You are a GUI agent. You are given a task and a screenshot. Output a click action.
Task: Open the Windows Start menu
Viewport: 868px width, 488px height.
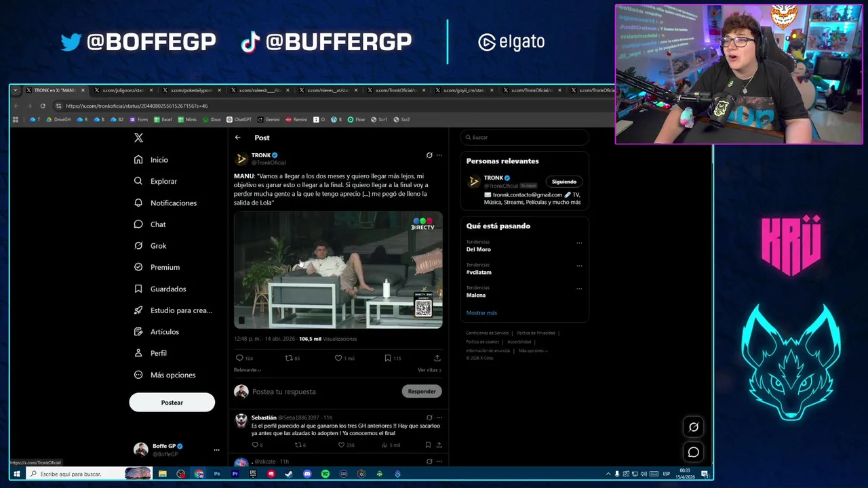point(16,474)
